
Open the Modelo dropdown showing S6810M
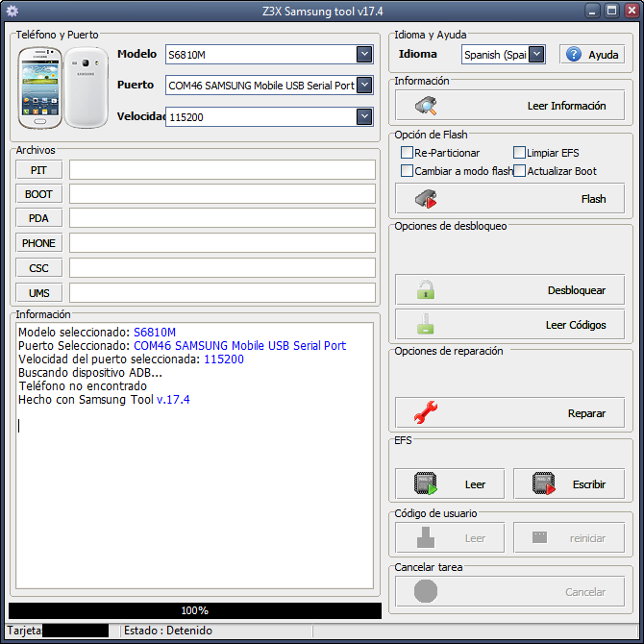coord(364,55)
